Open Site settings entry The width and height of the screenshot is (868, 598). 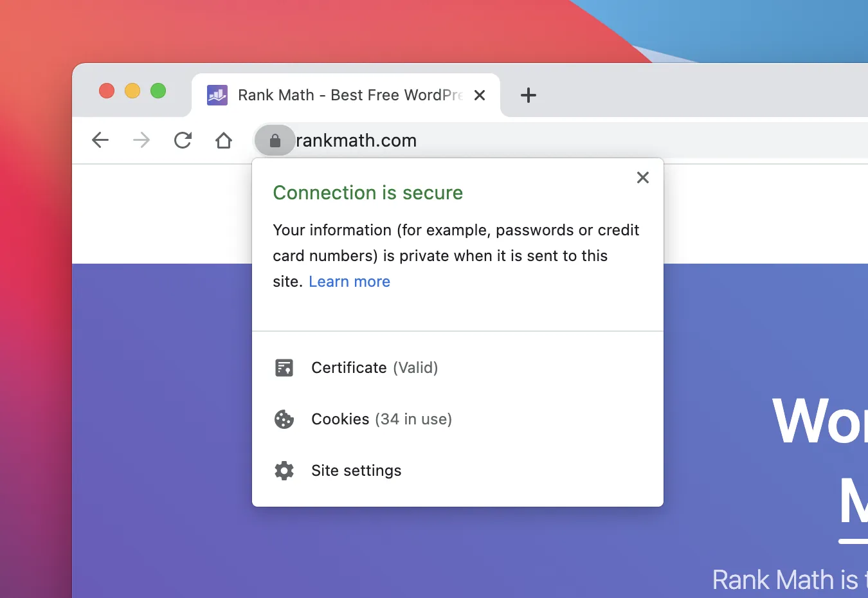pyautogui.click(x=458, y=471)
